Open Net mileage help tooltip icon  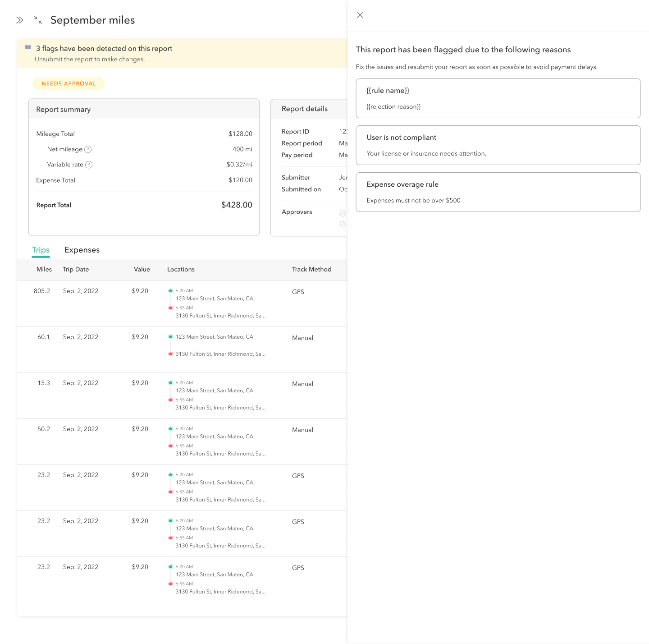click(88, 150)
